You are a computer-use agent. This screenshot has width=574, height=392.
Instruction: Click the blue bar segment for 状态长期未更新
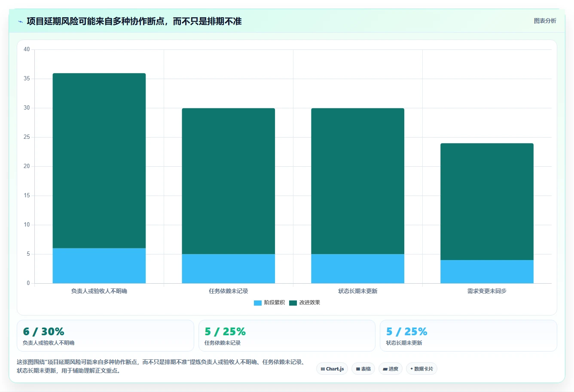(358, 269)
